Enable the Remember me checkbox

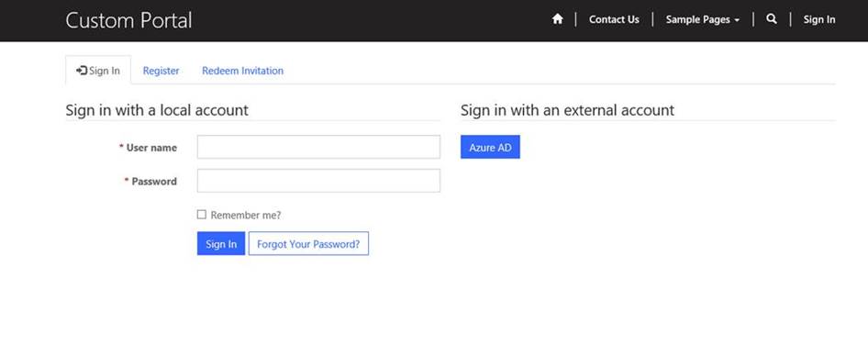coord(202,215)
